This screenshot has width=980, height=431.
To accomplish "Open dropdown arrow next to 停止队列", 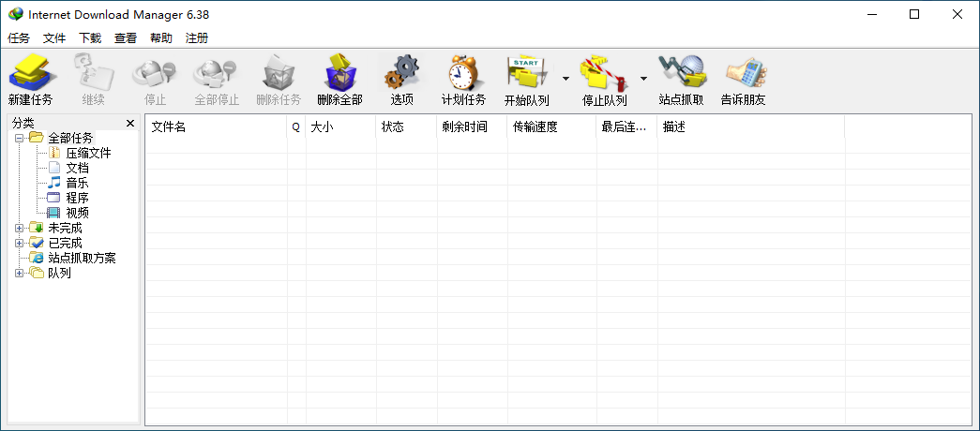I will (643, 79).
